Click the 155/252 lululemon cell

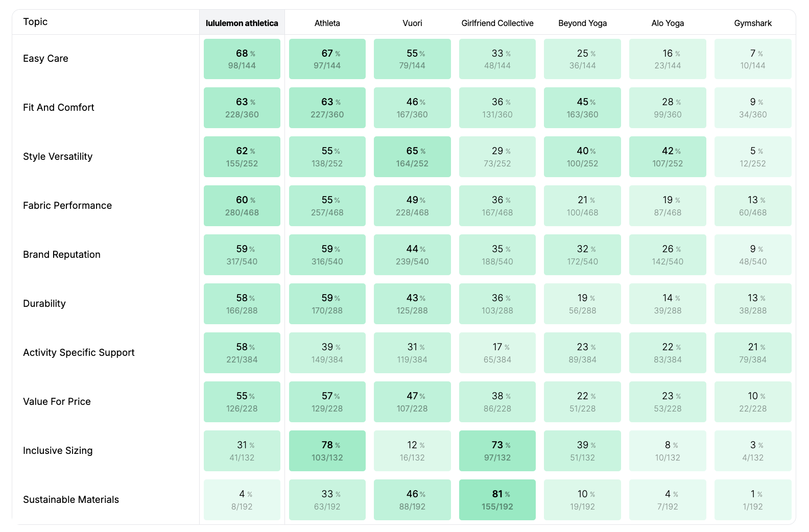point(242,157)
